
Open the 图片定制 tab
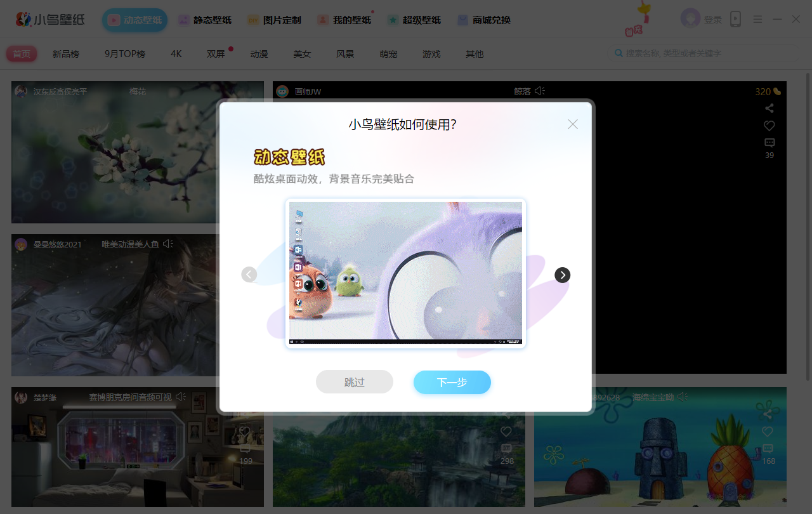[274, 20]
